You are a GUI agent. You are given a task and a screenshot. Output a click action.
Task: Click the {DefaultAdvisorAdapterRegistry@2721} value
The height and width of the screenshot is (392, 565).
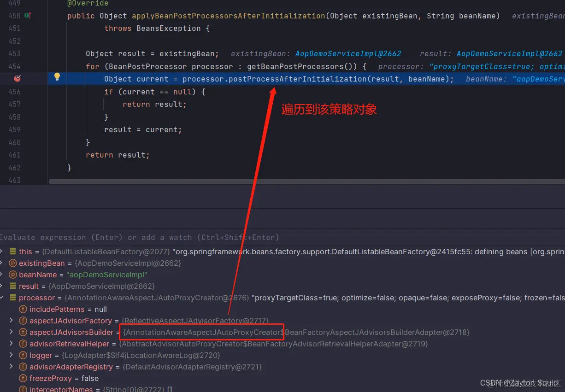[x=192, y=367]
